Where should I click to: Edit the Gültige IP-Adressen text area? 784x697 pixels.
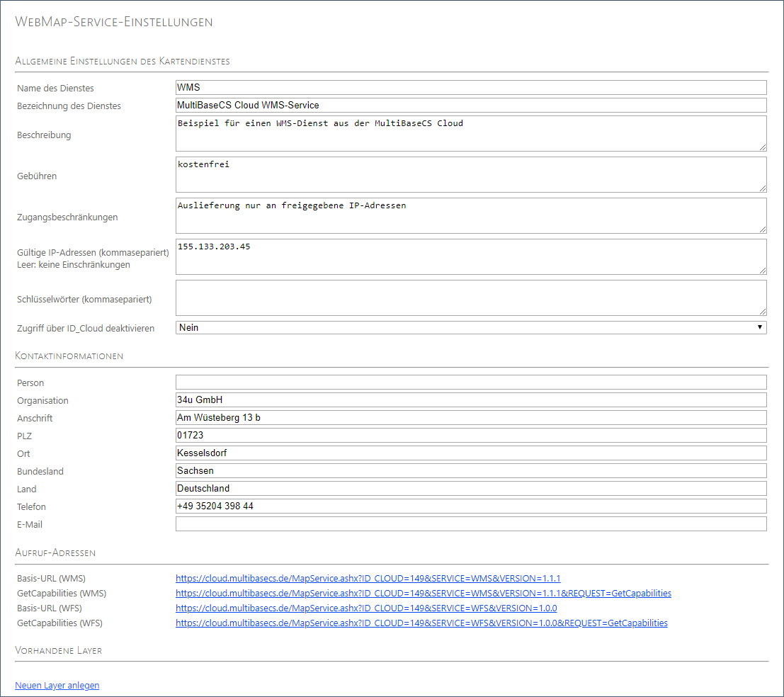(x=470, y=257)
